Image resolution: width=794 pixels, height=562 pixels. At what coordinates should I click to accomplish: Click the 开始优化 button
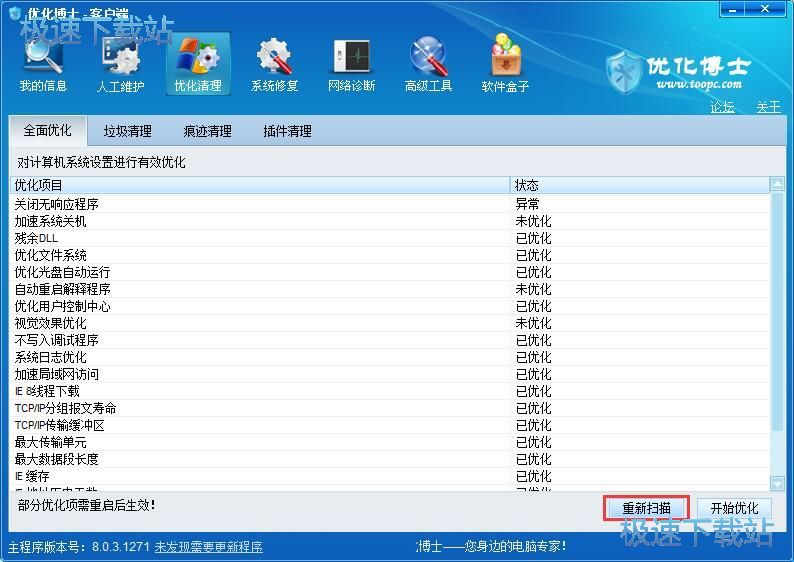pos(734,508)
